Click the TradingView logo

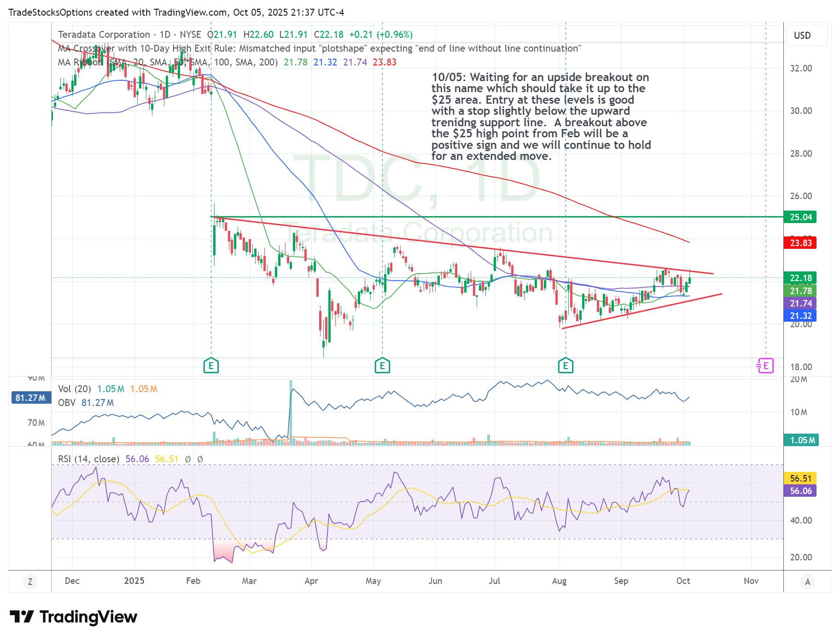pyautogui.click(x=74, y=617)
